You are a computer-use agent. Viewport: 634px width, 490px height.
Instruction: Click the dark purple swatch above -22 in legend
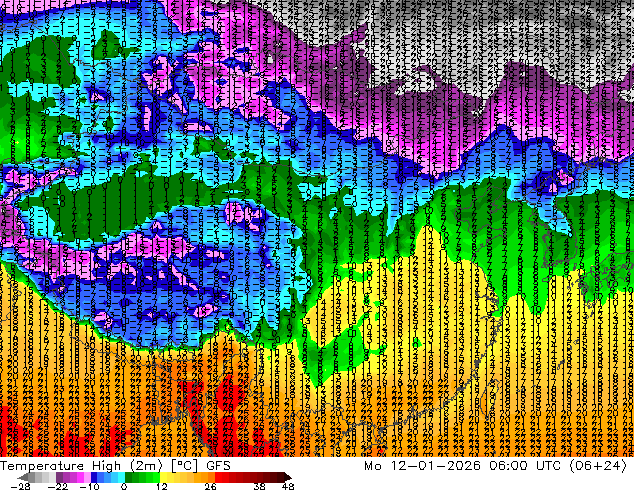coord(59,477)
